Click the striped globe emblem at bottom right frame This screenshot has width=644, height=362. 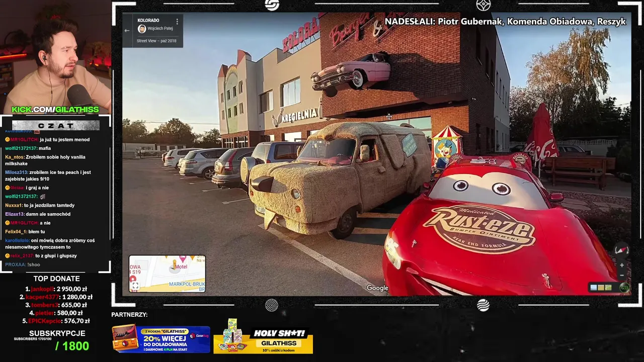pos(483,305)
